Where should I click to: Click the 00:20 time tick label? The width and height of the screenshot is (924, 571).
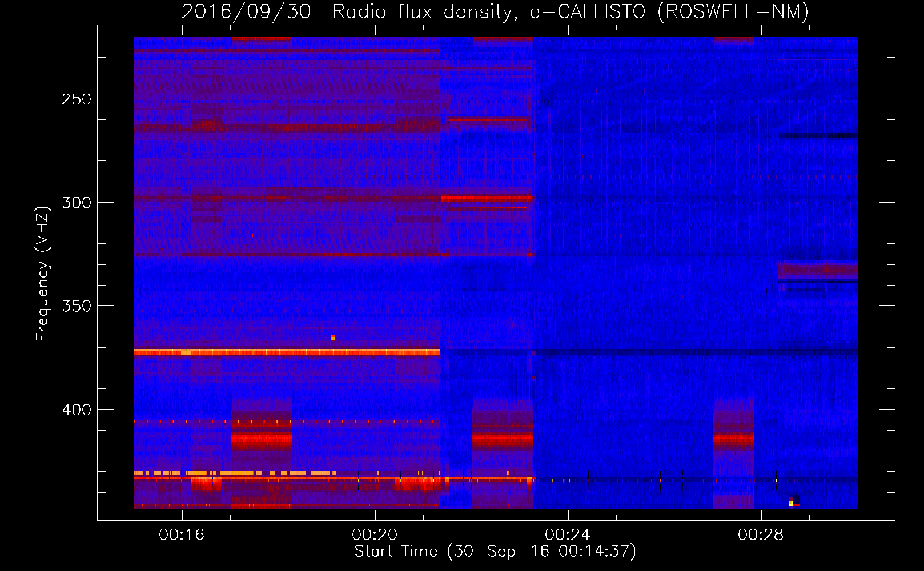click(375, 534)
